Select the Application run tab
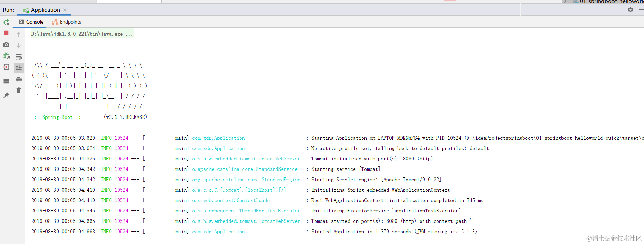This screenshot has height=244, width=644. (44, 10)
